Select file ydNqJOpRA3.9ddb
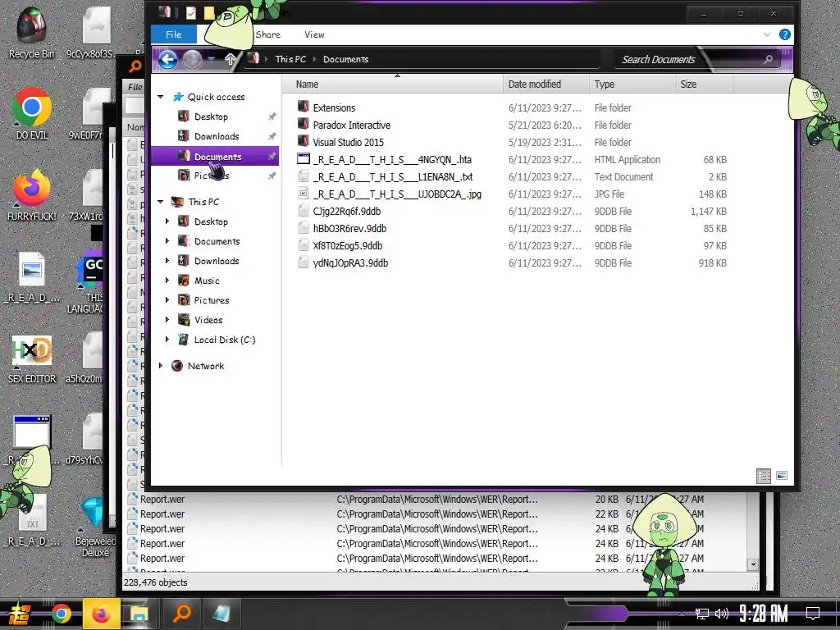The height and width of the screenshot is (630, 840). click(x=350, y=262)
